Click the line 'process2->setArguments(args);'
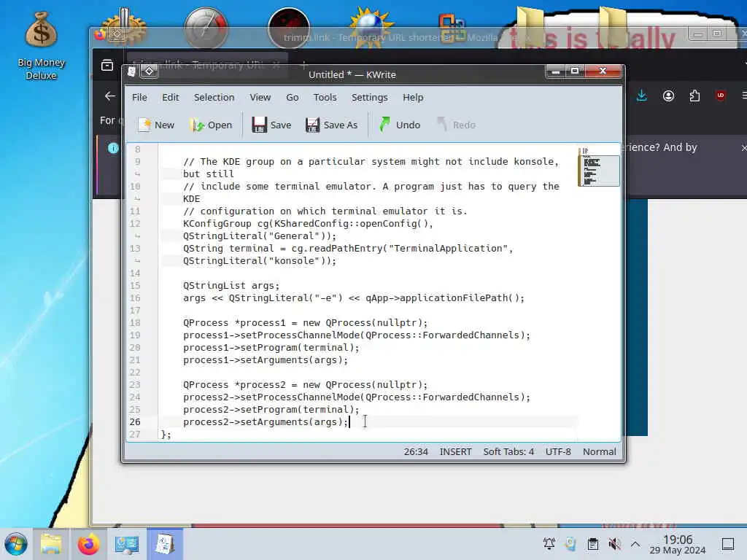Viewport: 747px width, 560px height. [x=266, y=422]
